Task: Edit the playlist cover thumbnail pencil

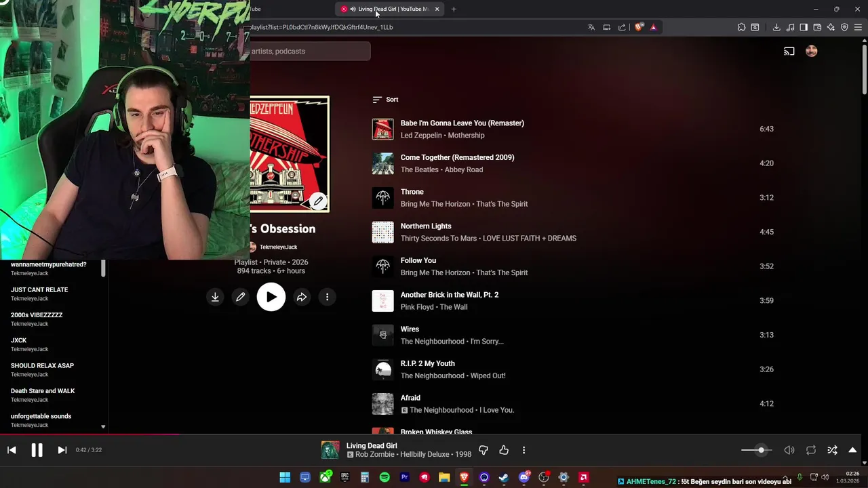Action: 318,201
